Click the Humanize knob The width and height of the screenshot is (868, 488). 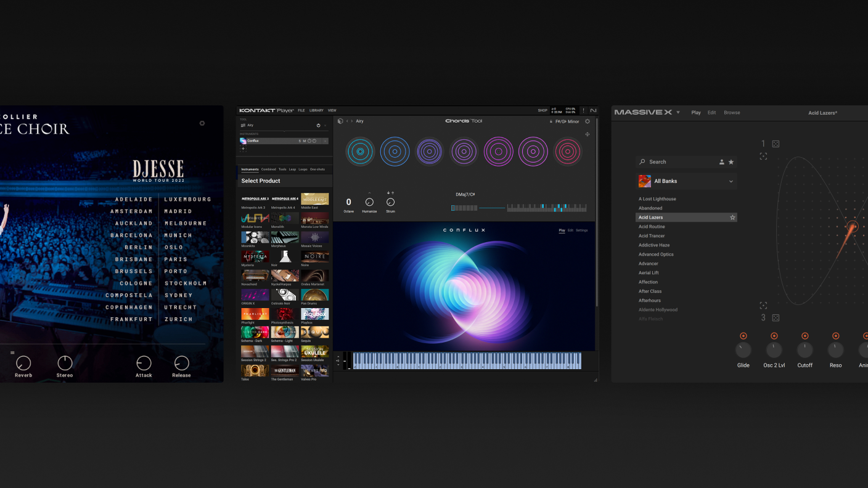pyautogui.click(x=369, y=202)
